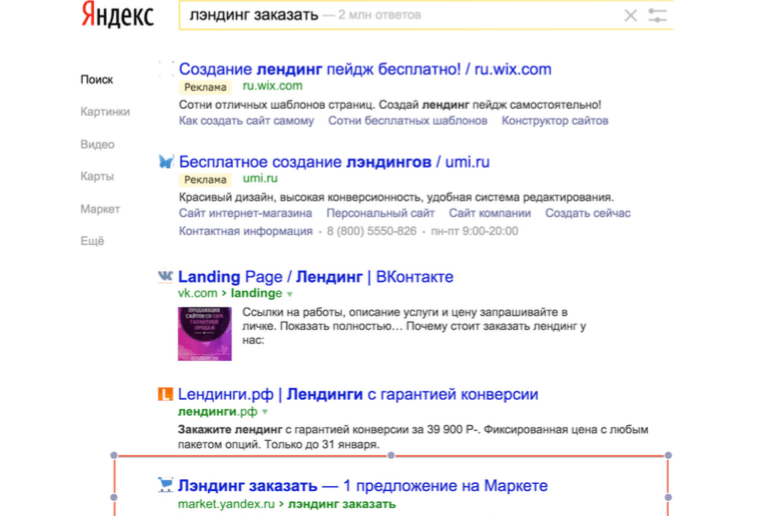Open Сайт интернет-магазина sitelink
The image size is (778, 516).
tap(246, 213)
